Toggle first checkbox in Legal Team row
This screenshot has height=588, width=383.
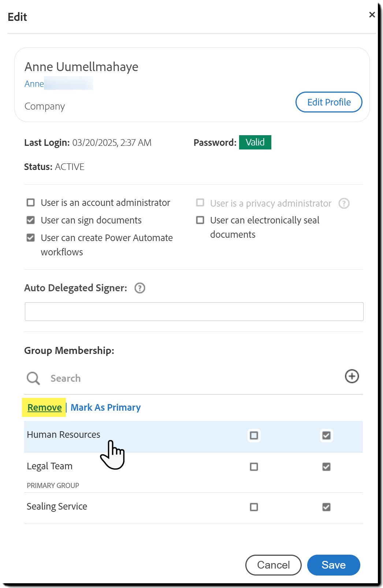click(254, 467)
